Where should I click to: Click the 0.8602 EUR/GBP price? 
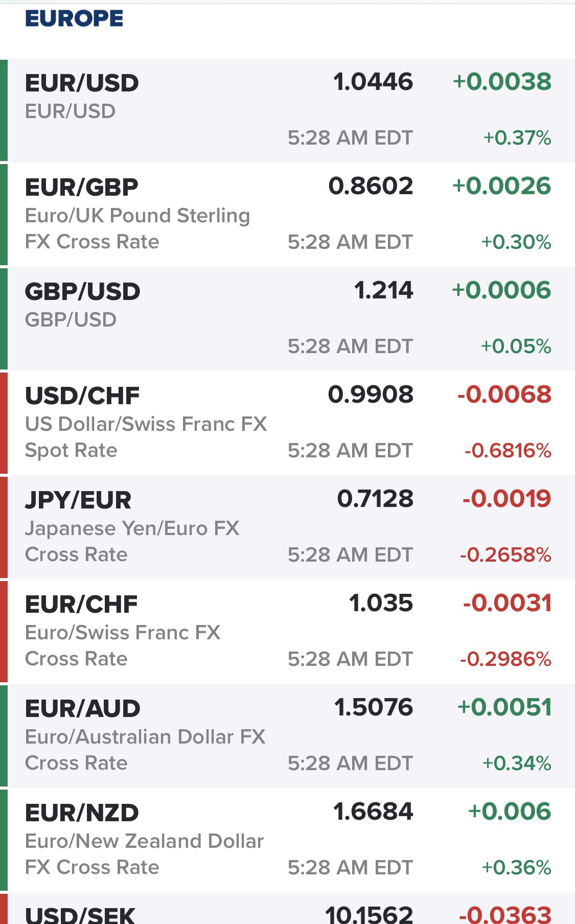371,186
